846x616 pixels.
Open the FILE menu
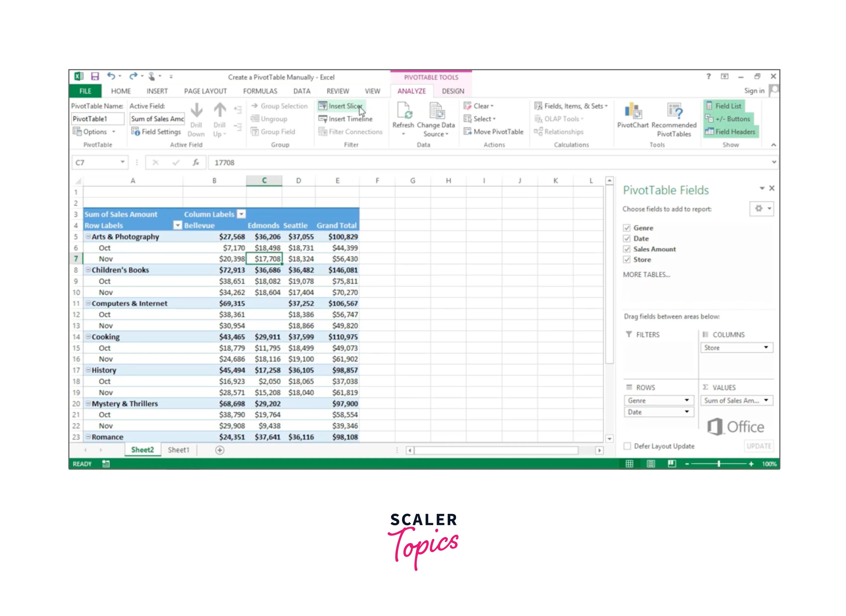pyautogui.click(x=85, y=91)
